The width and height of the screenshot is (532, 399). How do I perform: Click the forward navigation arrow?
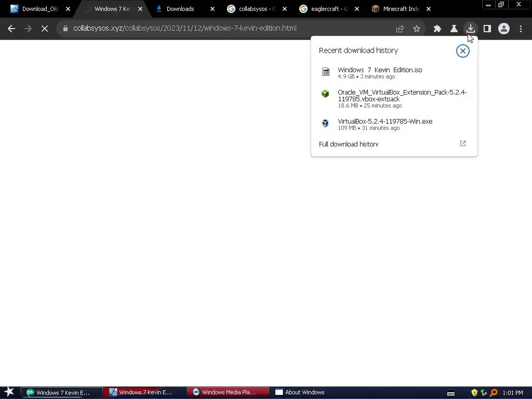(28, 29)
